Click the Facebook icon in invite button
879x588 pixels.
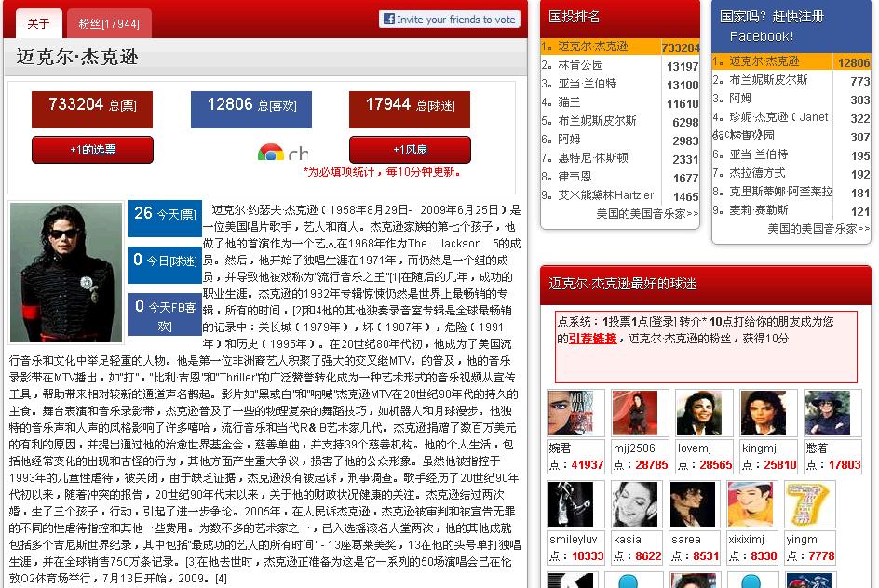click(x=389, y=19)
